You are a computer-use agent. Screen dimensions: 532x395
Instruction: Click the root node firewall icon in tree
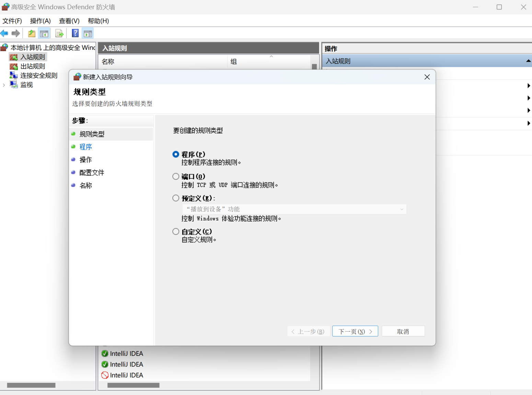(4, 47)
